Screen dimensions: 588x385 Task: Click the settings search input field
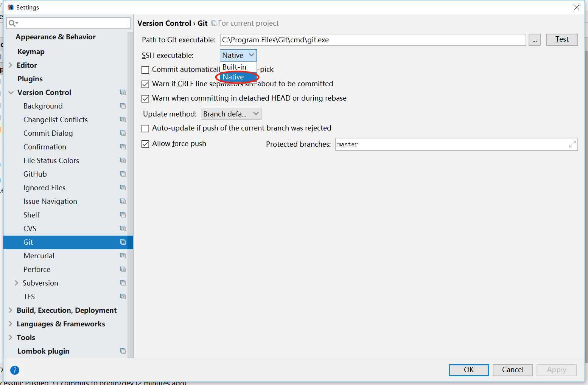click(68, 23)
